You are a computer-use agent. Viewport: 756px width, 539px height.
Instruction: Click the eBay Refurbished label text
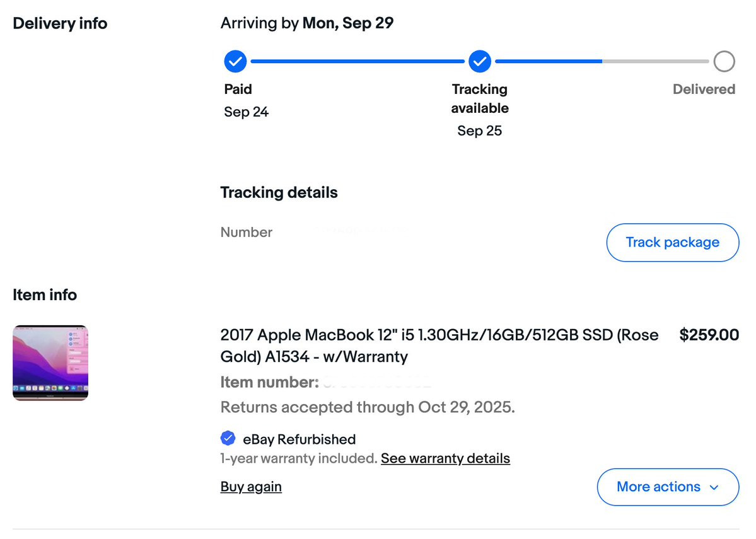(x=299, y=439)
